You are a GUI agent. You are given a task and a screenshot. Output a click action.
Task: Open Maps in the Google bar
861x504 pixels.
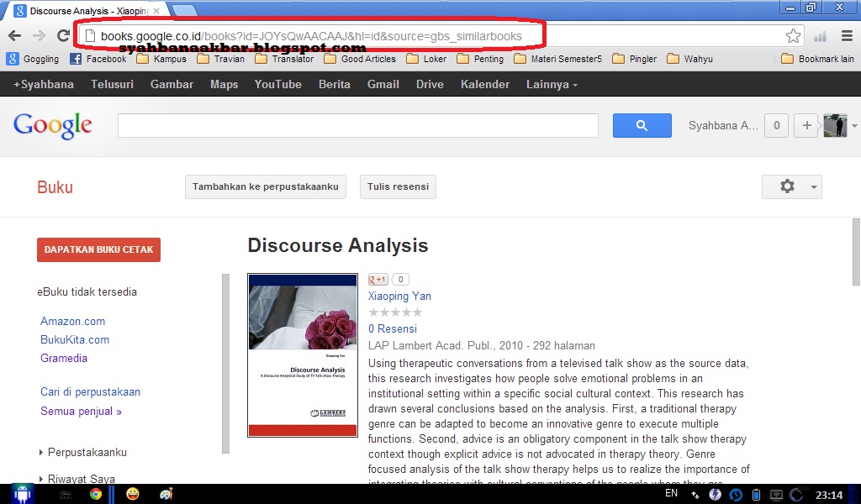224,85
